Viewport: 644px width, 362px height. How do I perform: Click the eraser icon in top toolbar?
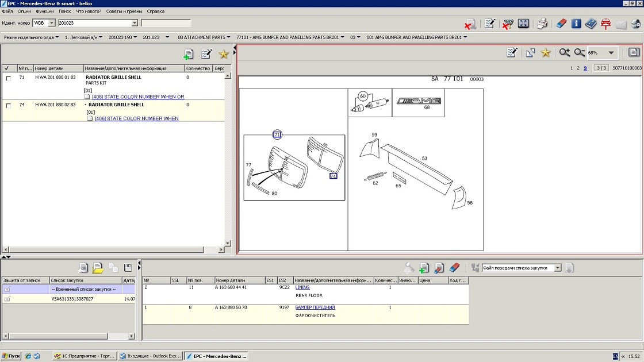[561, 24]
